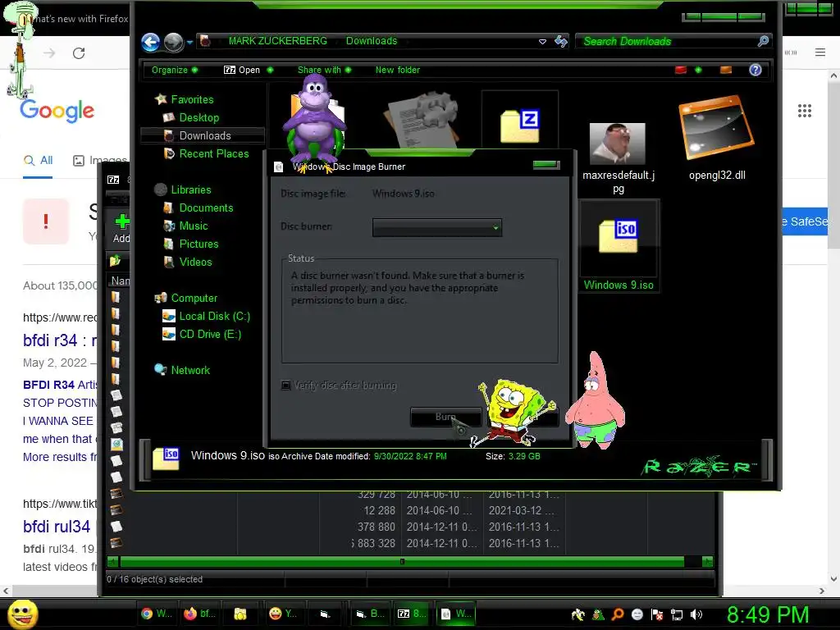Open the Disc burner dropdown
Screen dimensions: 840x630
click(437, 227)
